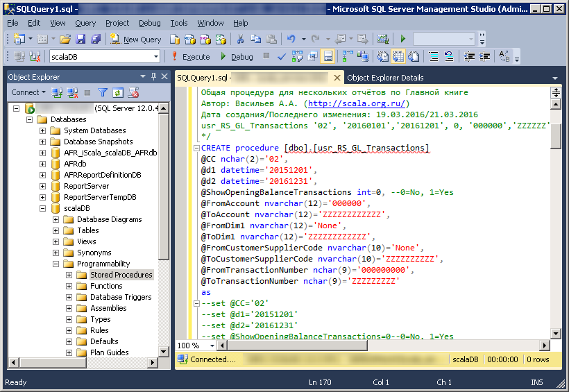The height and width of the screenshot is (392, 569).
Task: Undo the last action
Action: point(291,39)
